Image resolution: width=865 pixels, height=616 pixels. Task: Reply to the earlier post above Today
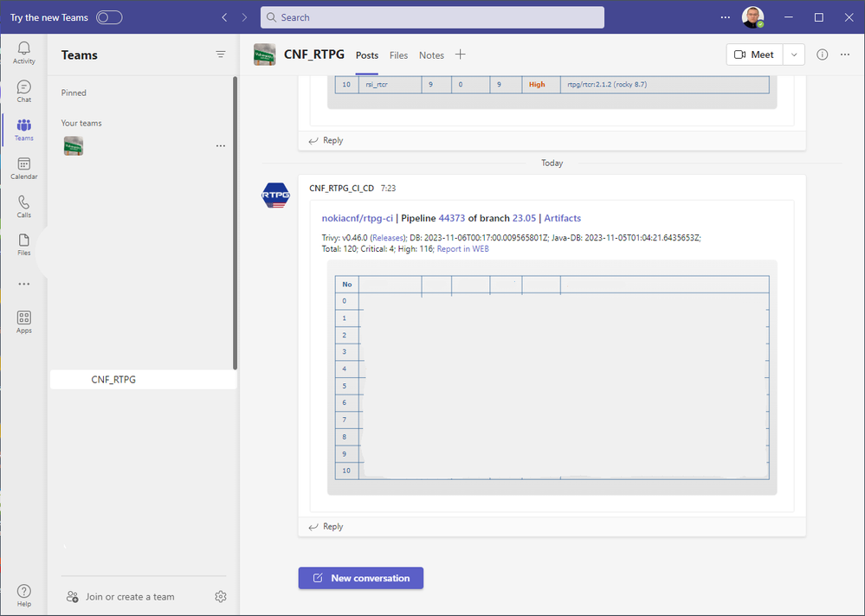(x=326, y=140)
